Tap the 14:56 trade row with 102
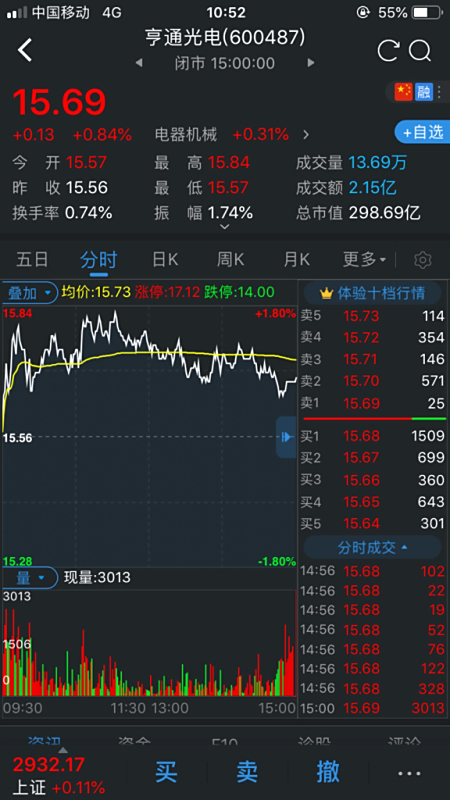 tap(372, 571)
